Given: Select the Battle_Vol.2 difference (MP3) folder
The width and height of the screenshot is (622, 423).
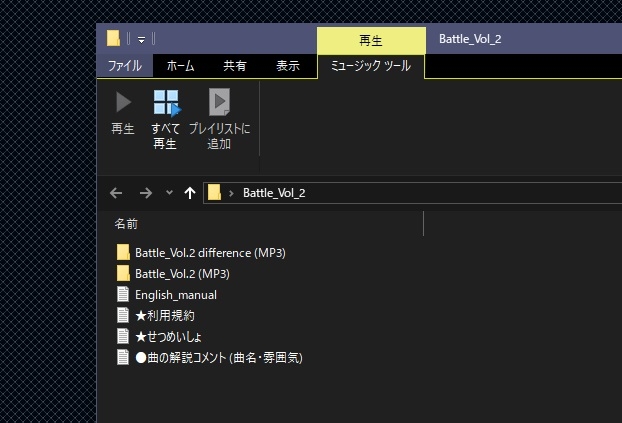Looking at the screenshot, I should tap(210, 253).
